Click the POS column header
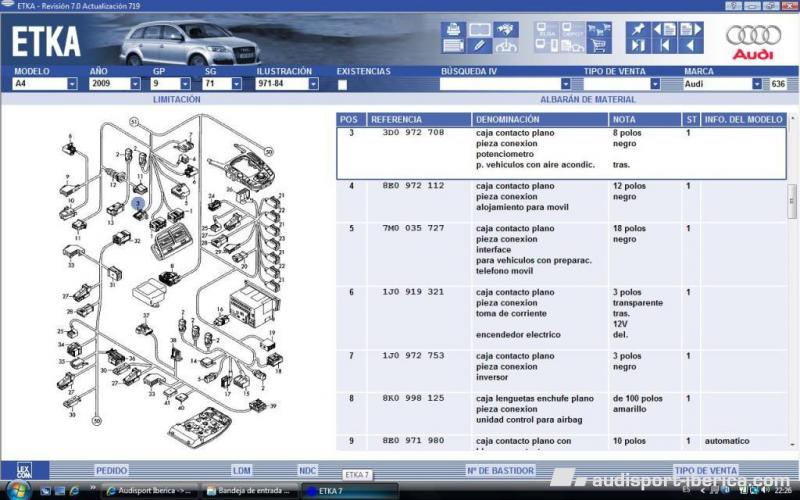 point(351,119)
